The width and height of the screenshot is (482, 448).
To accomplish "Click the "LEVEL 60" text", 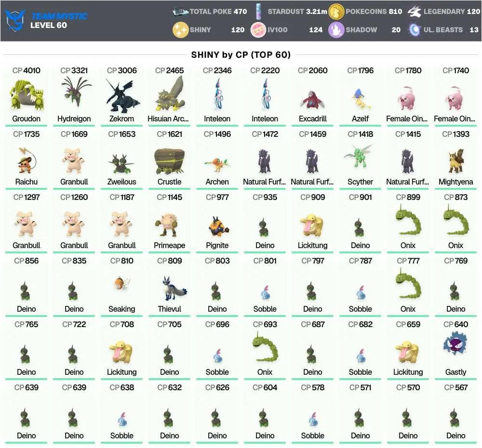I will (x=49, y=25).
